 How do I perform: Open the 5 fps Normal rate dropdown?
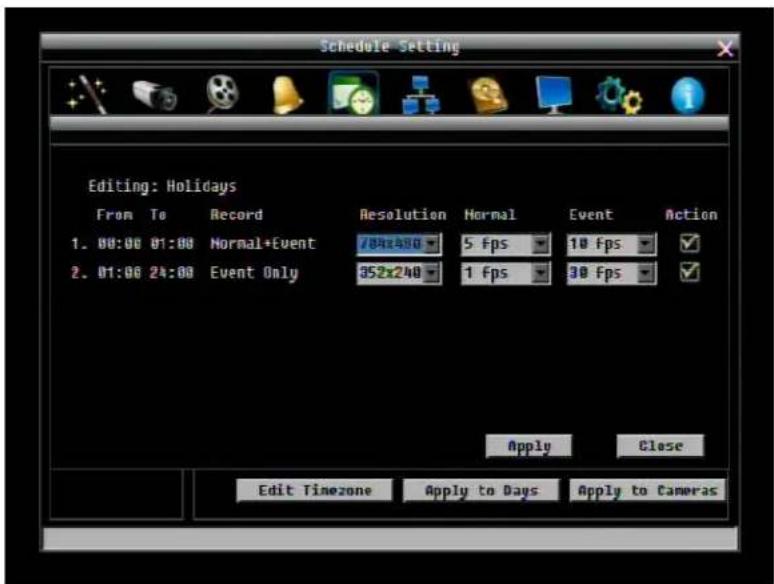(x=505, y=244)
